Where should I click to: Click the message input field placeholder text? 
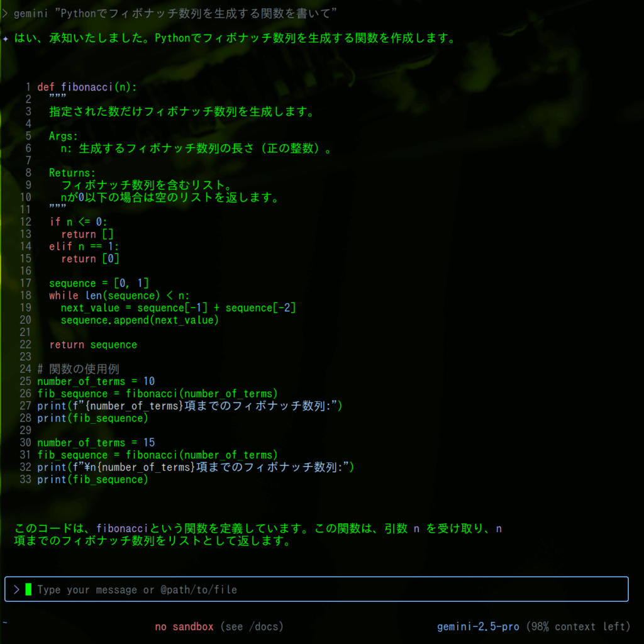(137, 589)
